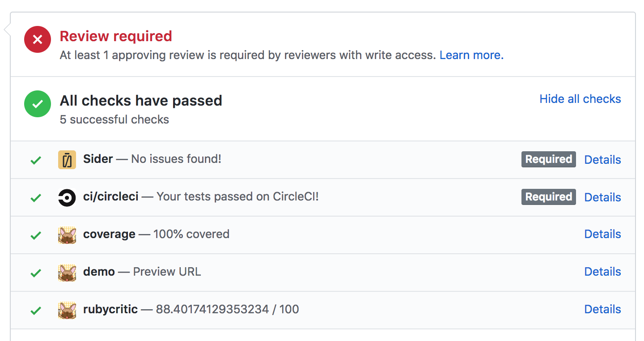
Task: Click the rubycritic check dog avatar
Action: pyautogui.click(x=67, y=310)
